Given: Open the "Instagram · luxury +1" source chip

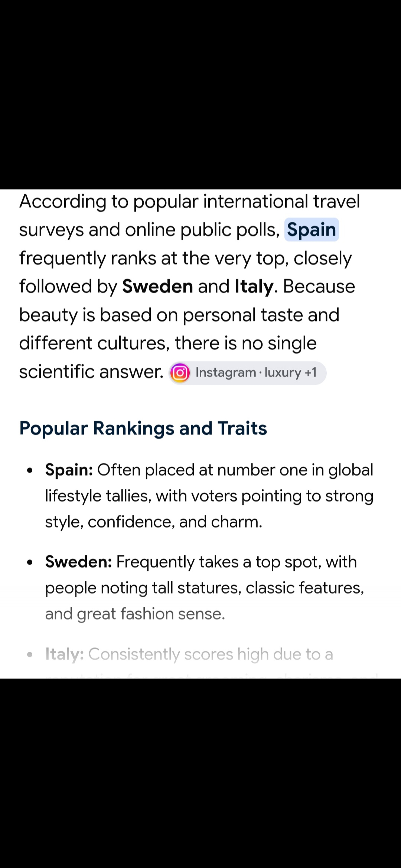Looking at the screenshot, I should click(x=248, y=373).
